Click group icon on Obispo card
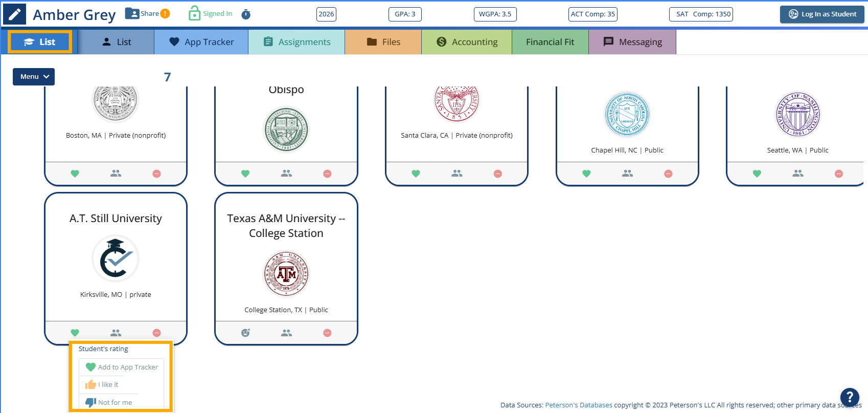This screenshot has height=413, width=868. (286, 174)
